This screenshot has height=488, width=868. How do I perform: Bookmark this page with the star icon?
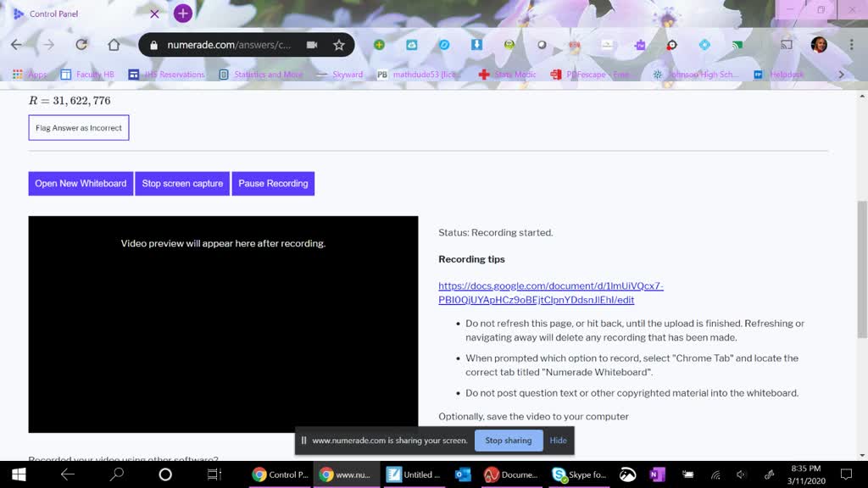339,45
